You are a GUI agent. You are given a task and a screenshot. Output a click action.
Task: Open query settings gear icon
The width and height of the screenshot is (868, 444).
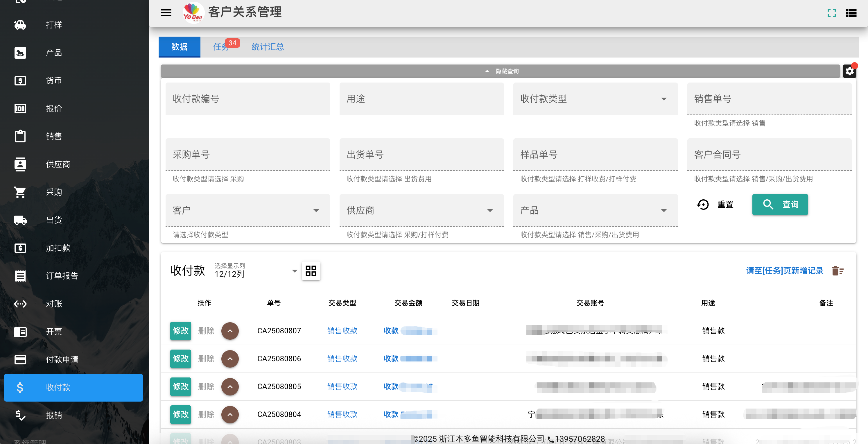849,71
